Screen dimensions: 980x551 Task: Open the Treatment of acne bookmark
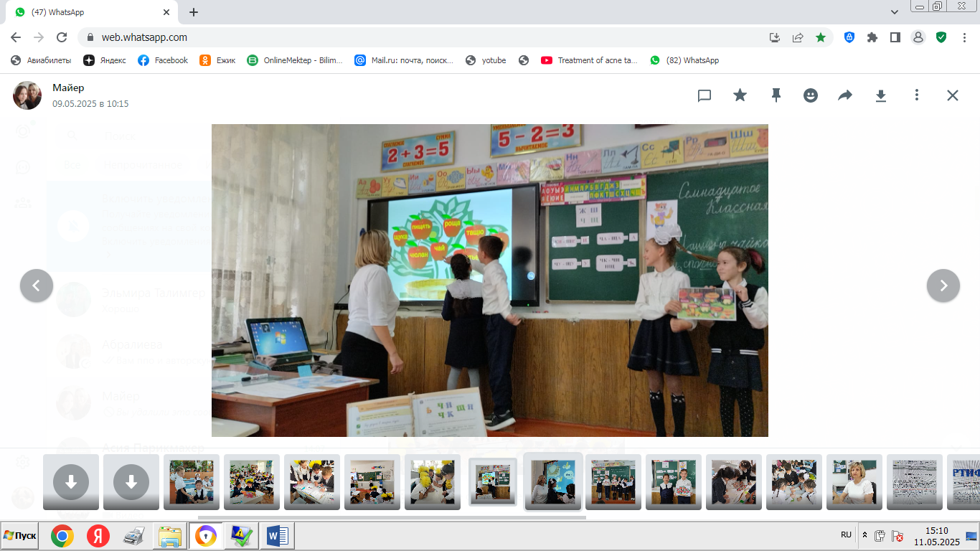click(x=589, y=60)
